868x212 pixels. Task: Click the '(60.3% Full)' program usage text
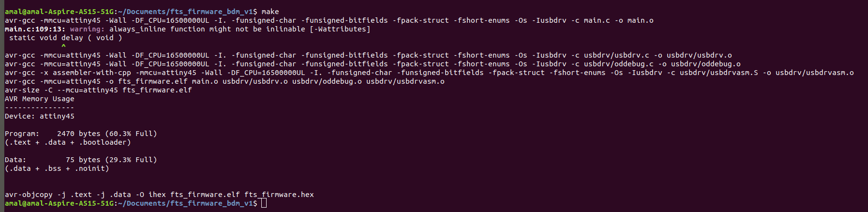[x=131, y=134]
